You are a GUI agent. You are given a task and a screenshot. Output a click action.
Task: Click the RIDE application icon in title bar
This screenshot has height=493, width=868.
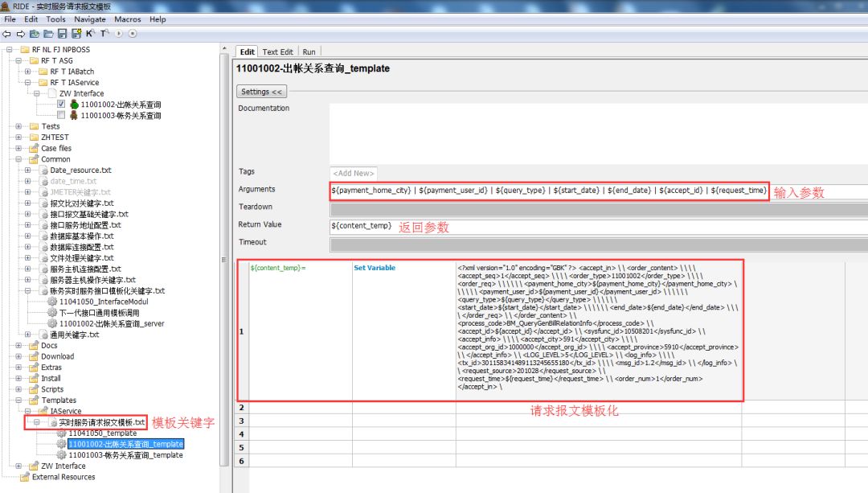pyautogui.click(x=5, y=6)
